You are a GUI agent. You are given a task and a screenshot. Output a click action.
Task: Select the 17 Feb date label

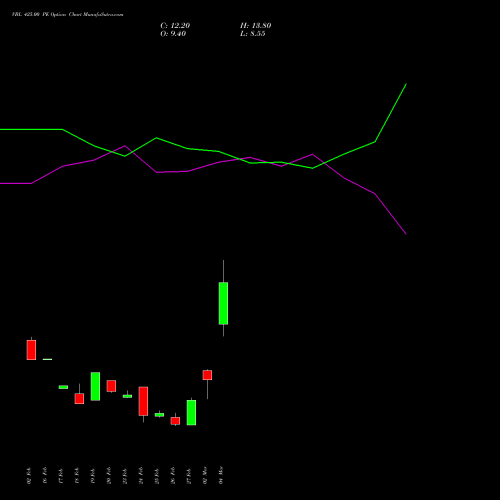pyautogui.click(x=61, y=475)
